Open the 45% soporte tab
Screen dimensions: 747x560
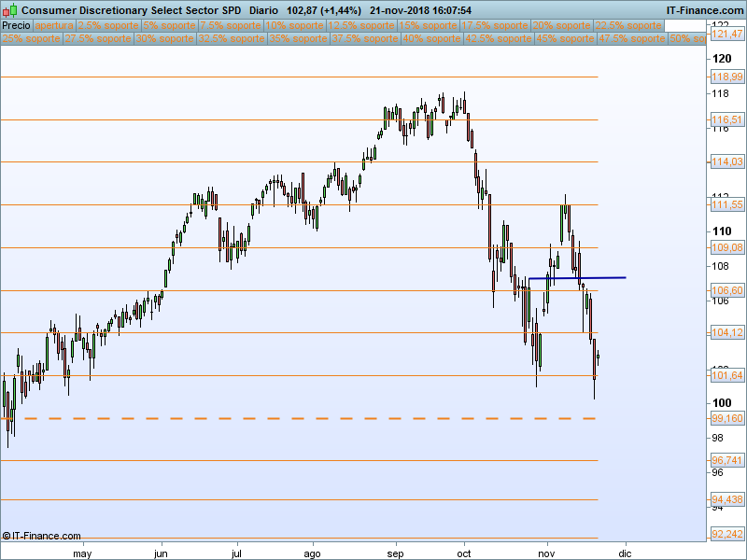565,38
